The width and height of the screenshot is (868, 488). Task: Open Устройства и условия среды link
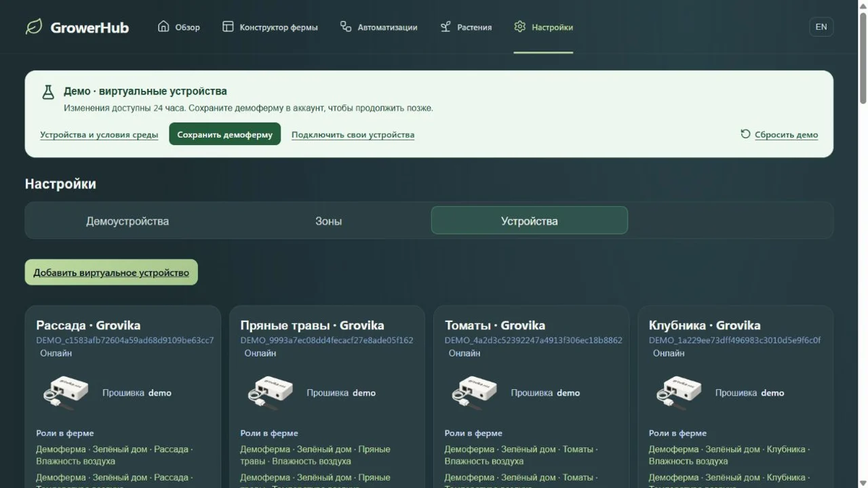pos(99,134)
